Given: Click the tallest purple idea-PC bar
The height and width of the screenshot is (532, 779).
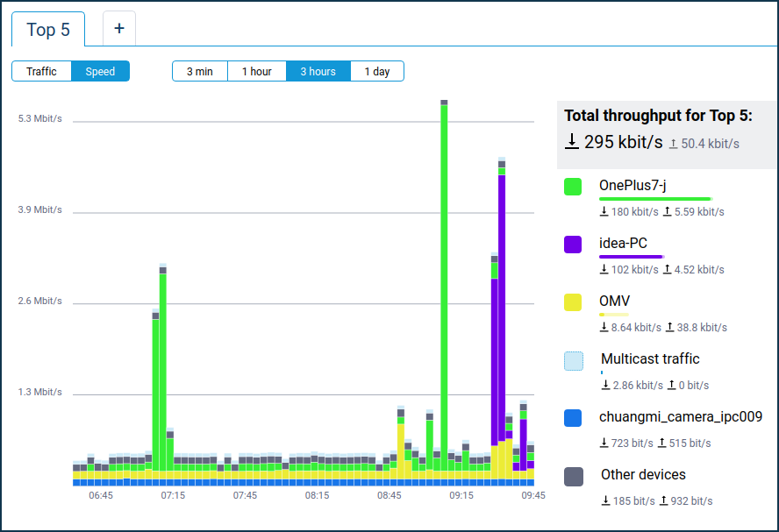Looking at the screenshot, I should pyautogui.click(x=502, y=308).
